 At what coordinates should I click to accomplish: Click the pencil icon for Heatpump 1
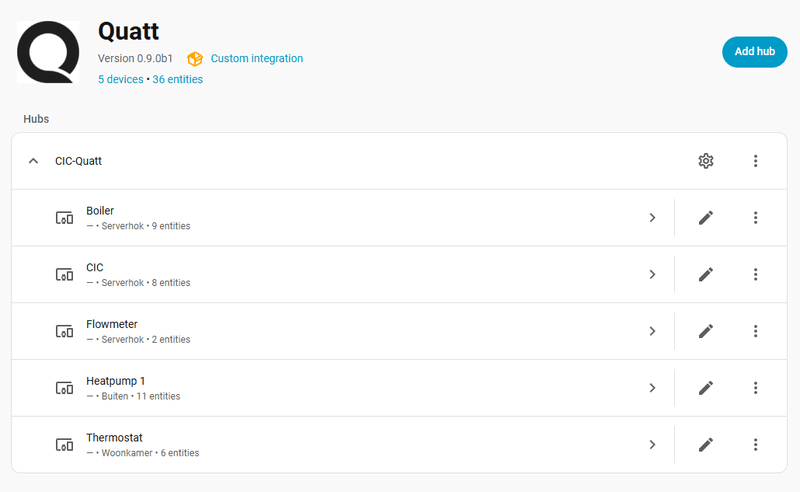click(706, 388)
